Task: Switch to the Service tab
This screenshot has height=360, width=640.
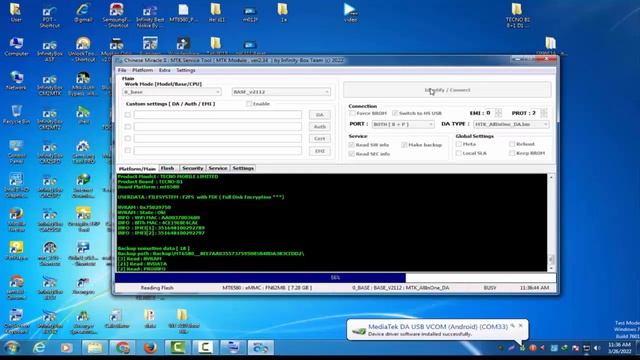Action: 218,168
